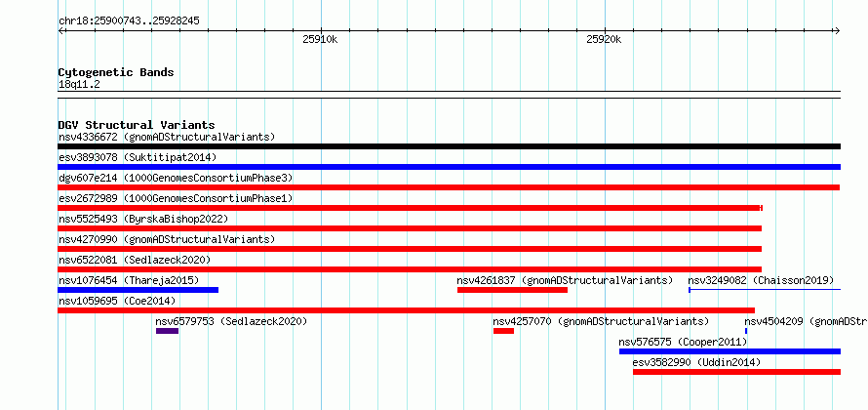Select the red esv2672989 variant bar
This screenshot has height=410, width=868.
tap(411, 208)
